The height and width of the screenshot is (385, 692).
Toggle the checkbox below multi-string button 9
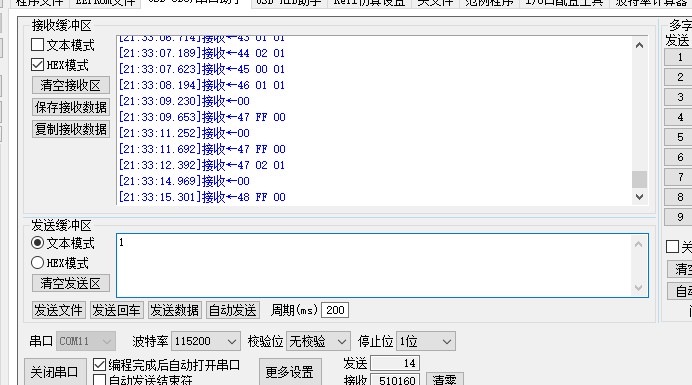point(672,246)
